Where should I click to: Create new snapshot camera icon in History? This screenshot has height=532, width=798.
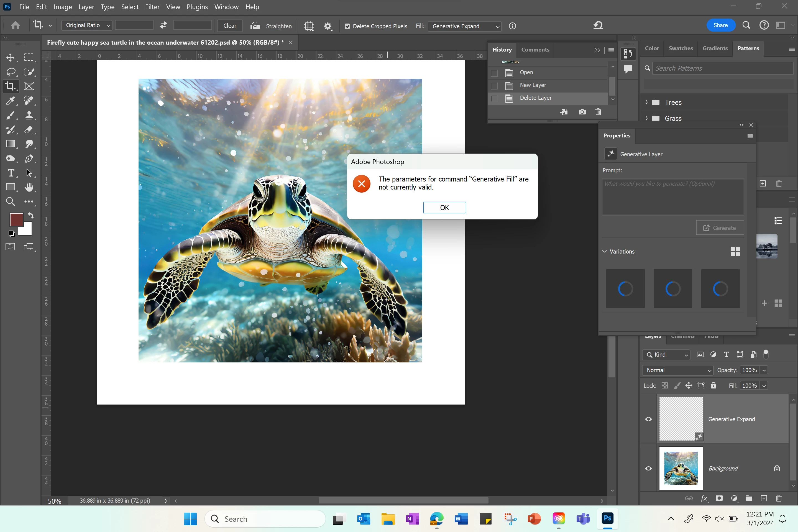(582, 112)
